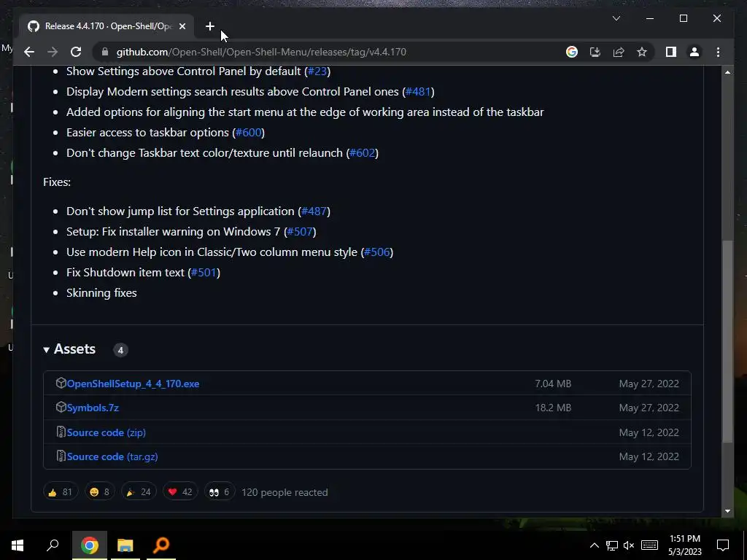
Task: View site info via lock icon
Action: [x=105, y=52]
